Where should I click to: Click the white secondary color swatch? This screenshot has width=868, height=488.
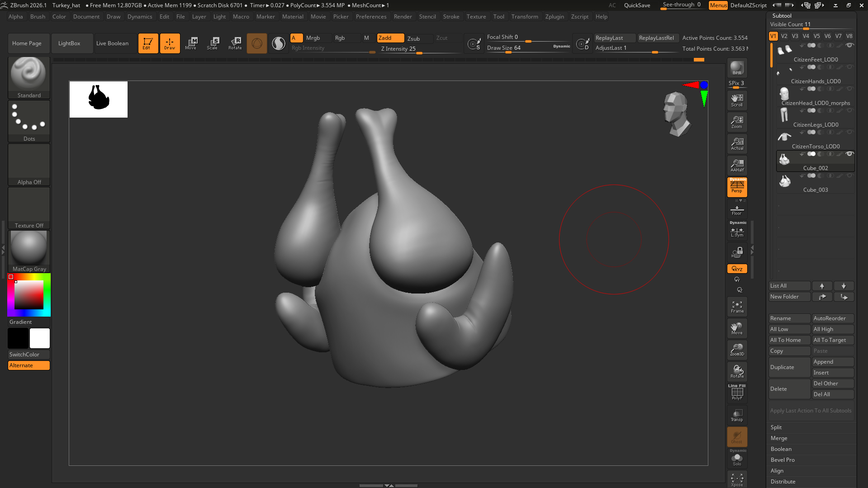click(40, 338)
